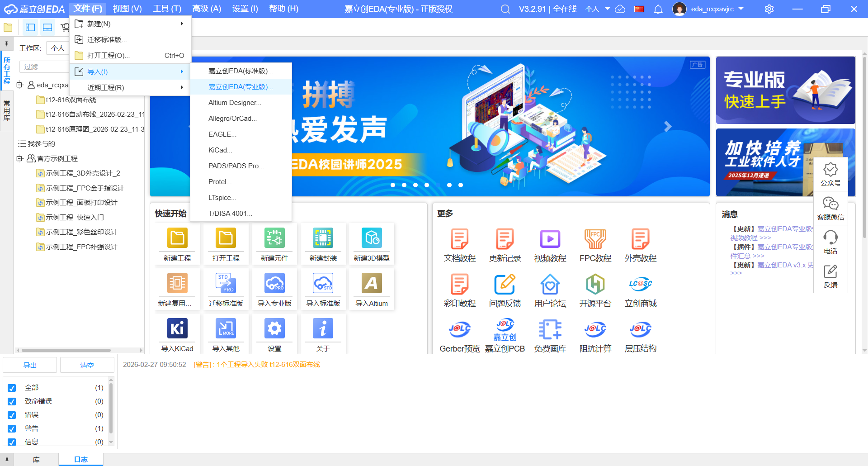Collapse the 官方示例工程 tree node
This screenshot has height=466, width=868.
(x=19, y=158)
